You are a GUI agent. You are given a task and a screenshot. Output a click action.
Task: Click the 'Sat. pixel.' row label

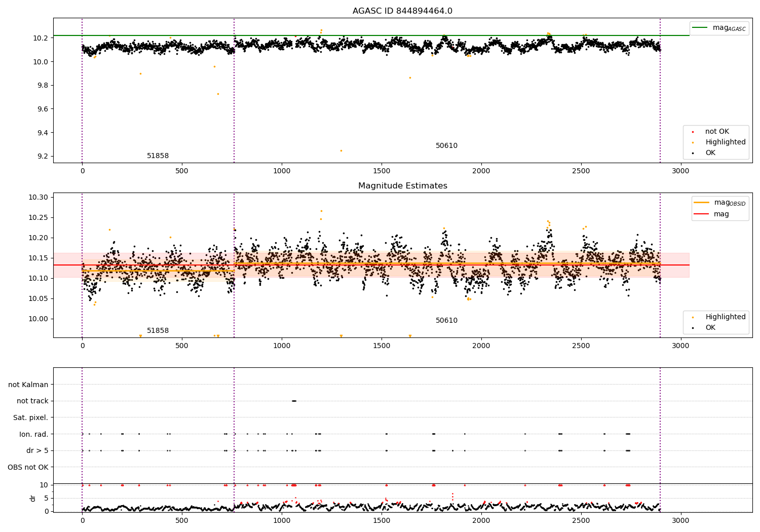30,417
